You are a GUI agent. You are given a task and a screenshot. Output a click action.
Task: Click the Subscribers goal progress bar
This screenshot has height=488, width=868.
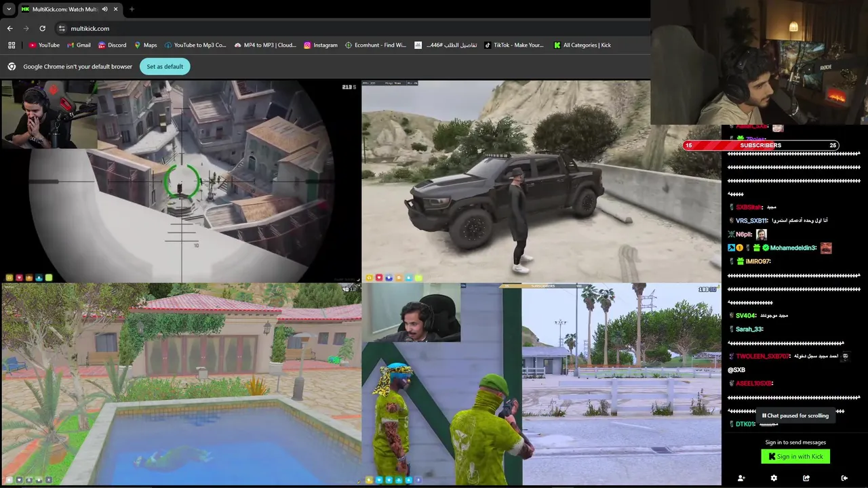(761, 145)
